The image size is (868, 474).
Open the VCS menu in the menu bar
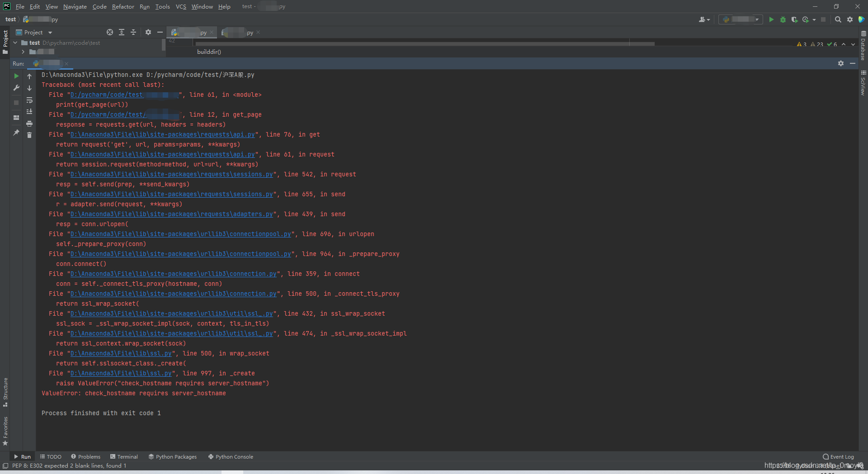click(x=180, y=6)
